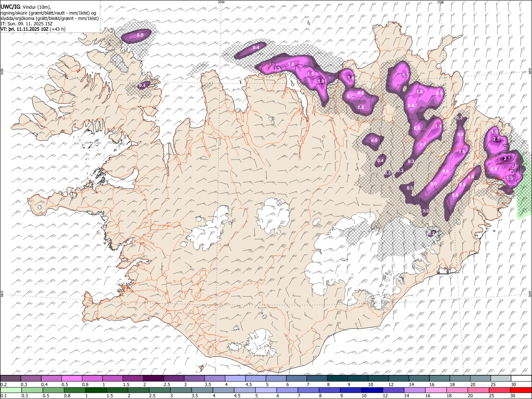
Task: Click the 'Vindur (10m)' header label
Action: click(36, 7)
